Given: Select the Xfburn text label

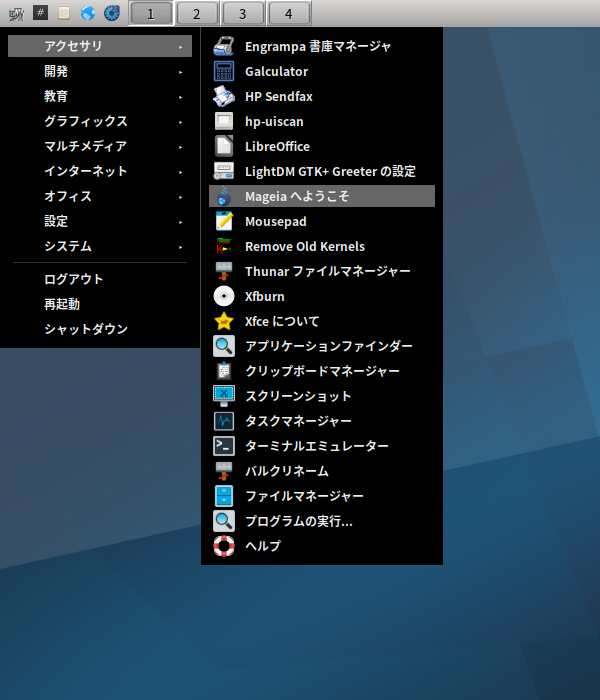Looking at the screenshot, I should pos(264,296).
